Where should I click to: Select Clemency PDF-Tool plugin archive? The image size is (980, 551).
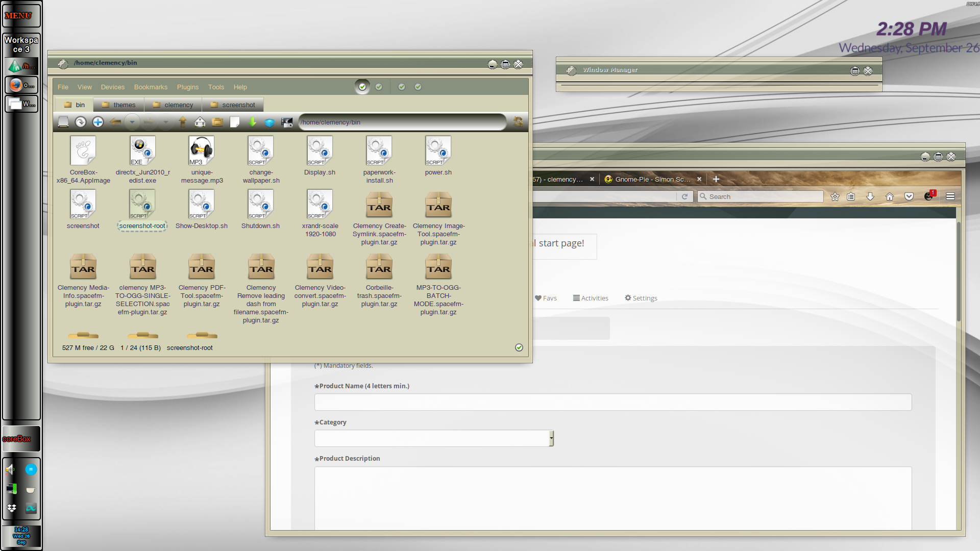click(x=202, y=280)
